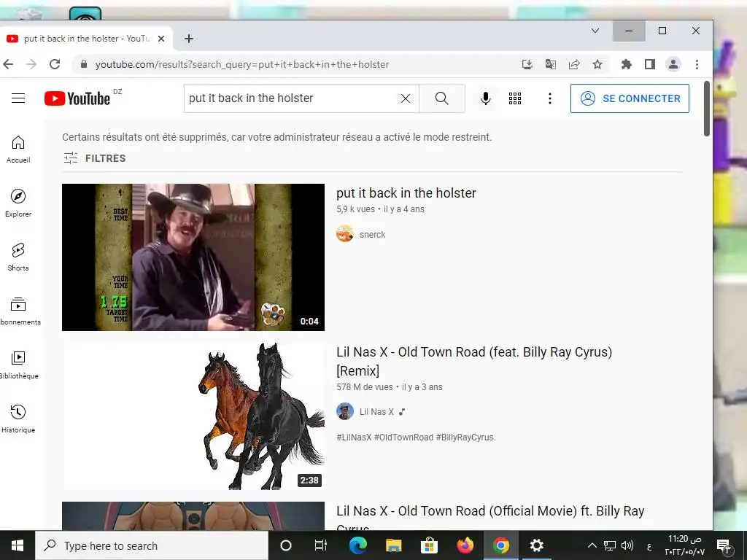The height and width of the screenshot is (560, 747).
Task: Click the page vertical scrollbar
Action: click(706, 109)
